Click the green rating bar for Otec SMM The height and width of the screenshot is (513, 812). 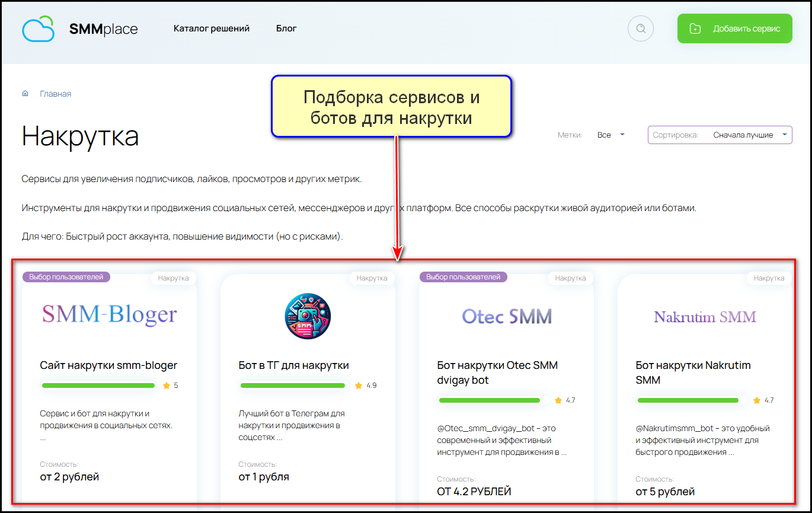pos(490,400)
